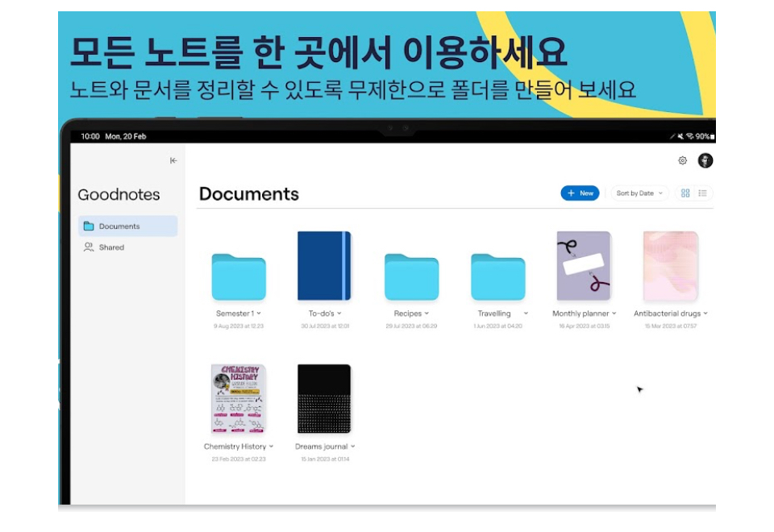Click the 29 Jul 2023 at 06:29 date
The width and height of the screenshot is (774, 532).
point(411,326)
